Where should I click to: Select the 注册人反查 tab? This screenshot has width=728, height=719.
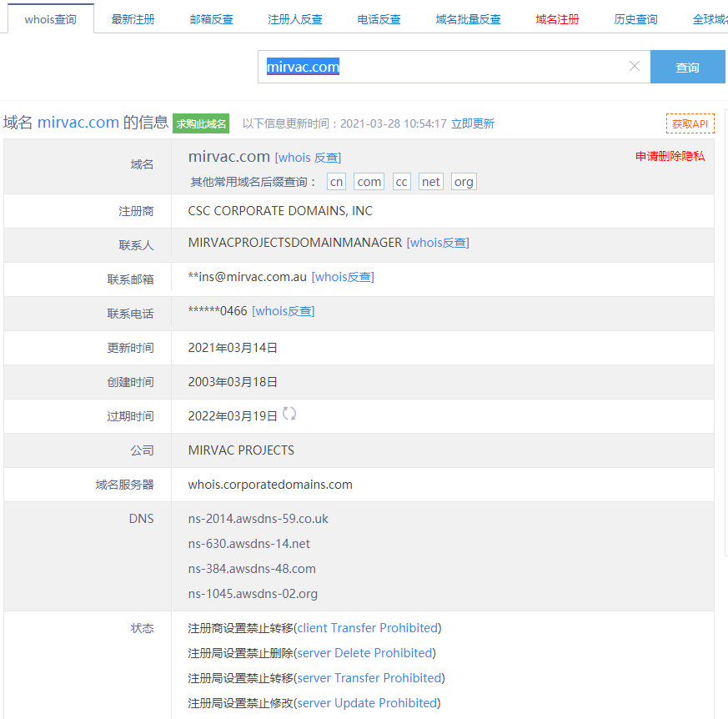(x=295, y=19)
